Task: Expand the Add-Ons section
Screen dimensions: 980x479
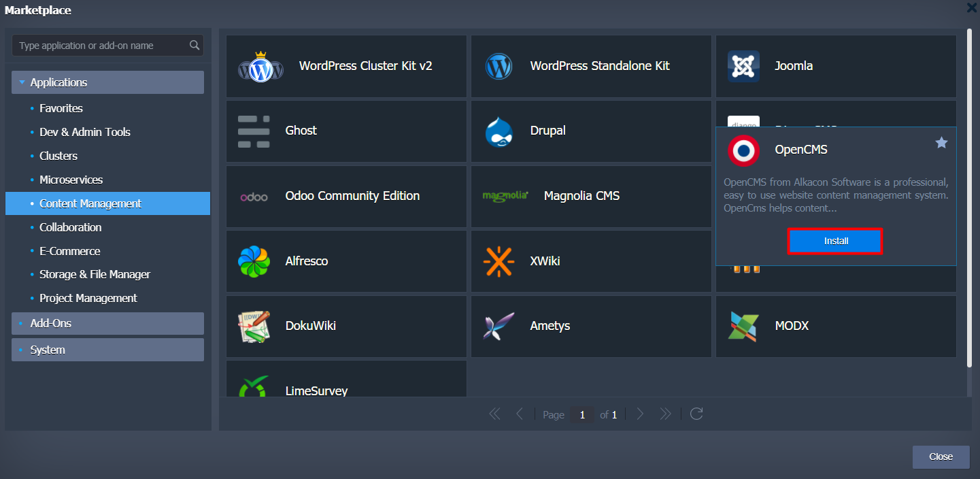Action: (107, 323)
